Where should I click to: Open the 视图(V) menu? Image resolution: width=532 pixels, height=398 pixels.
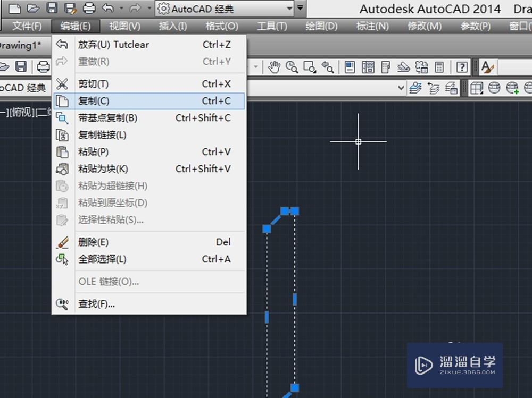pos(124,26)
